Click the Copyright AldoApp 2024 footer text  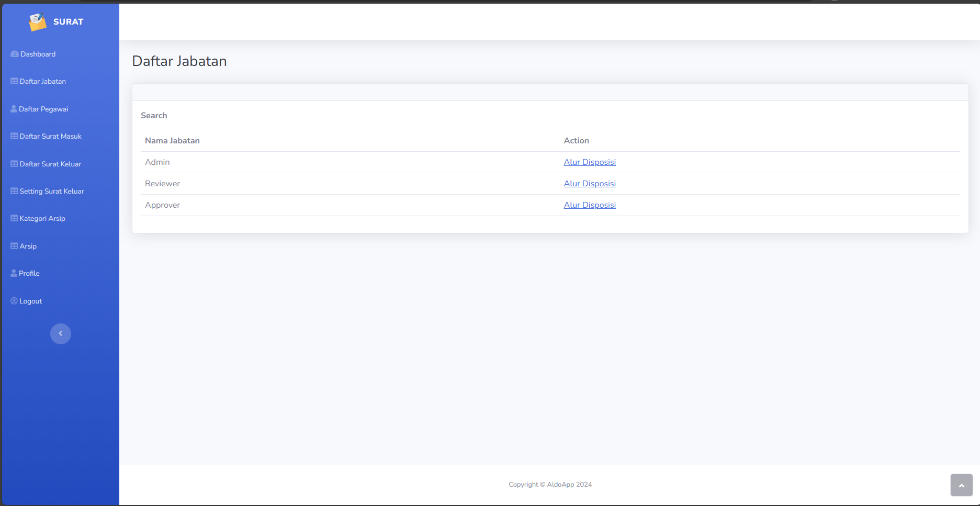click(550, 485)
